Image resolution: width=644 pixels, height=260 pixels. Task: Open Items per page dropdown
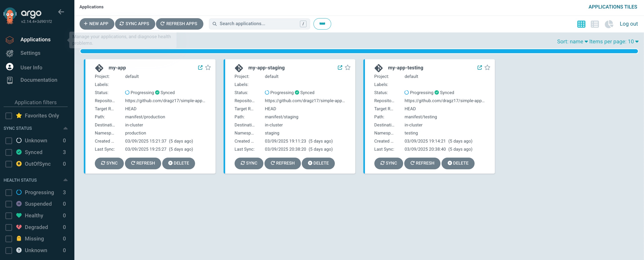(613, 42)
